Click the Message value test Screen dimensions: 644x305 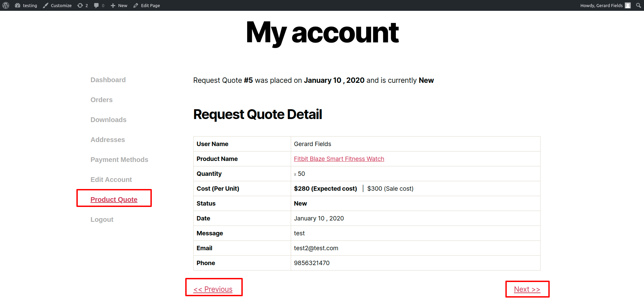[x=299, y=233]
